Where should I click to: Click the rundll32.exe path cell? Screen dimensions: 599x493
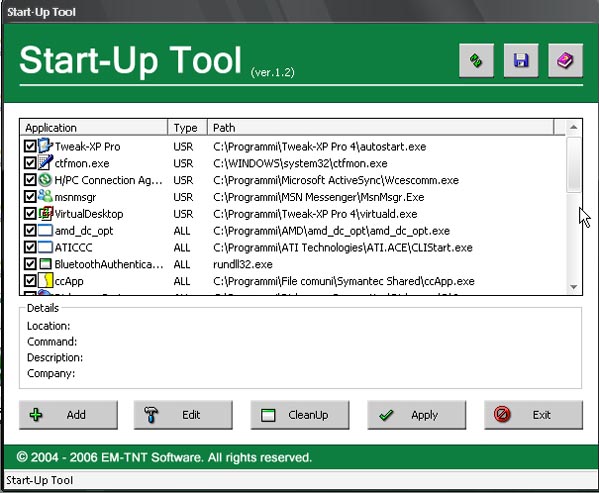coord(243,264)
